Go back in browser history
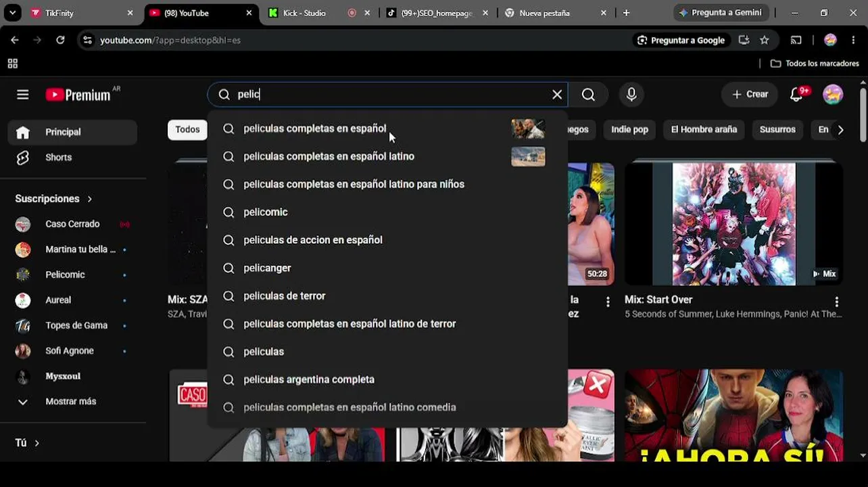This screenshot has height=487, width=868. (x=15, y=41)
